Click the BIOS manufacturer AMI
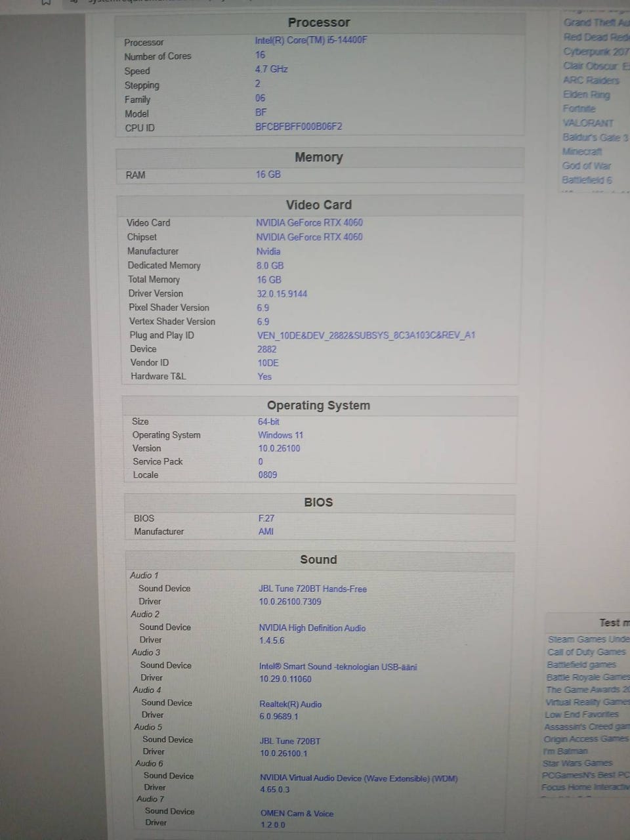Screen dimensions: 630x840 (266, 532)
